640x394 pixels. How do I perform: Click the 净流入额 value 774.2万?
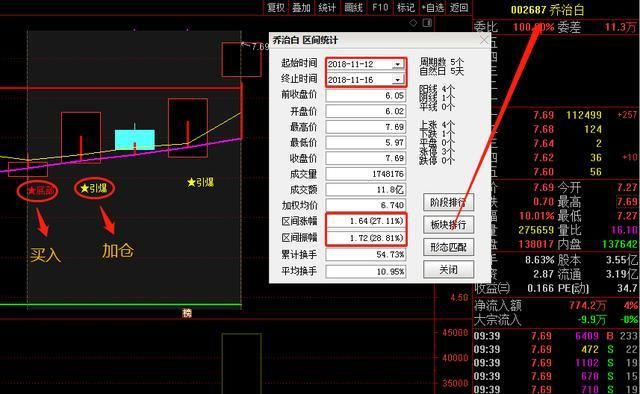tap(587, 305)
